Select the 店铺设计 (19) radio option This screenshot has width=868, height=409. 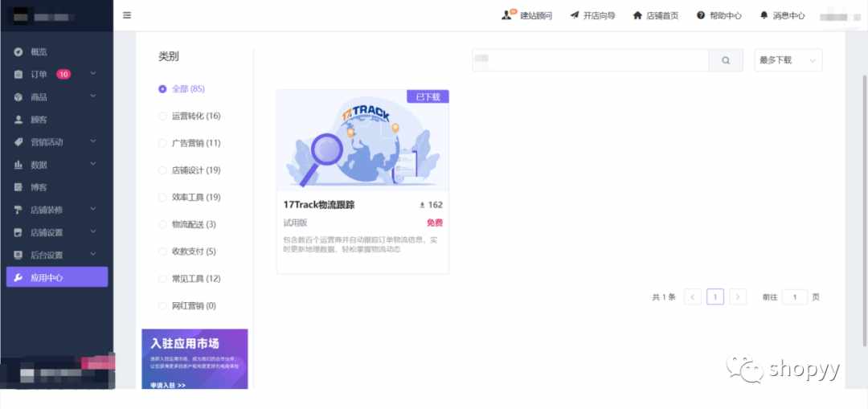click(x=162, y=170)
